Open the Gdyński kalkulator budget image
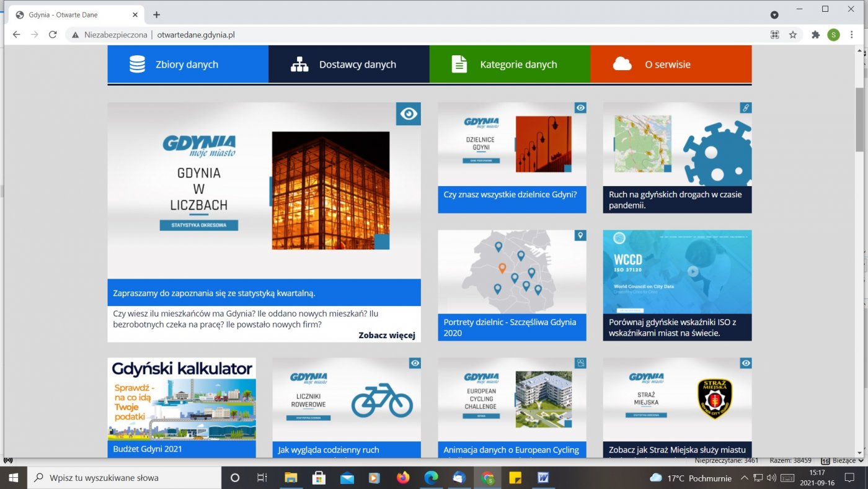This screenshot has width=868, height=489. pos(182,399)
